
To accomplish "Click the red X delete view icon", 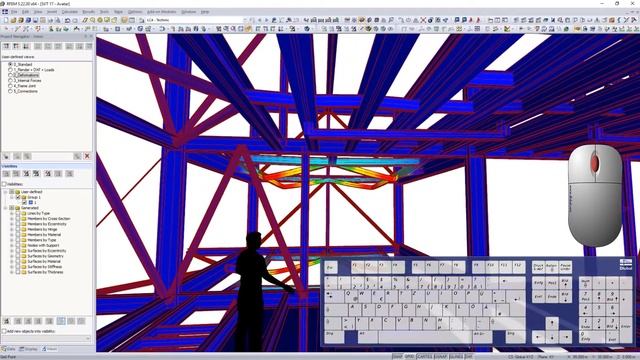I will 87,156.
